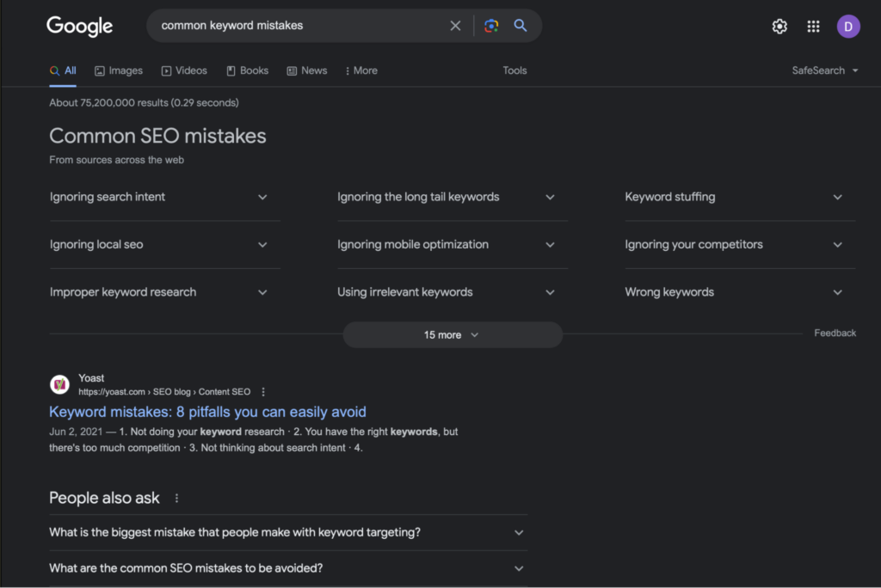Expand 'What is the biggest mistake' keyword targeting question
Screen dimensions: 881x588
[287, 532]
